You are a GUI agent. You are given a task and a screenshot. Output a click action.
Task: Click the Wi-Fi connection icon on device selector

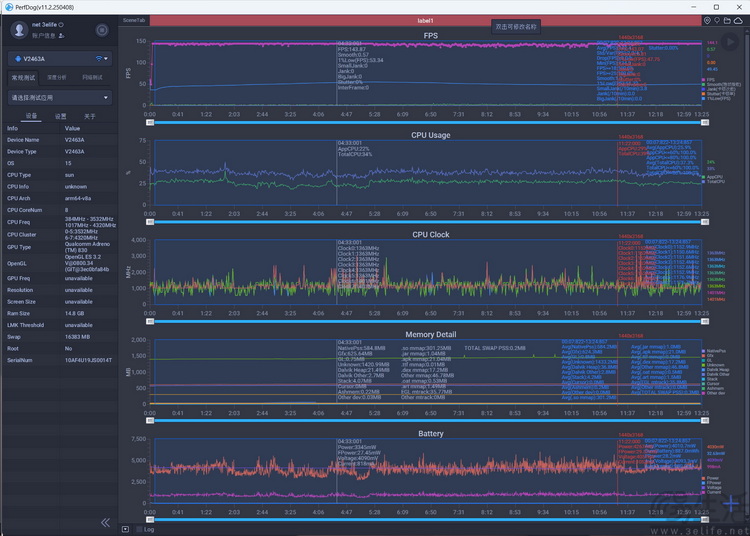(x=99, y=58)
